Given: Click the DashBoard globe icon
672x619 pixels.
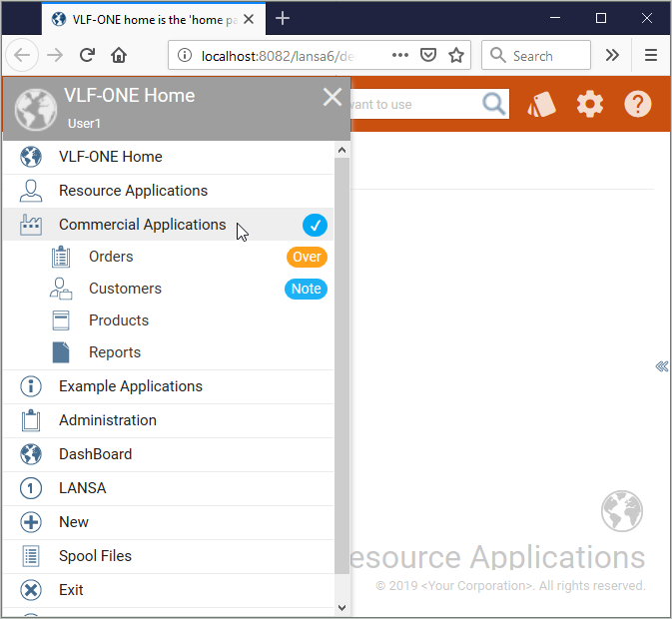Looking at the screenshot, I should [x=31, y=454].
